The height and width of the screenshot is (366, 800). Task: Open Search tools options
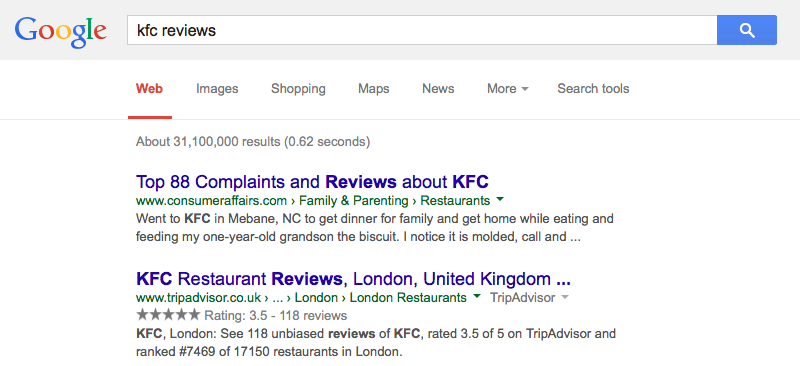tap(593, 89)
